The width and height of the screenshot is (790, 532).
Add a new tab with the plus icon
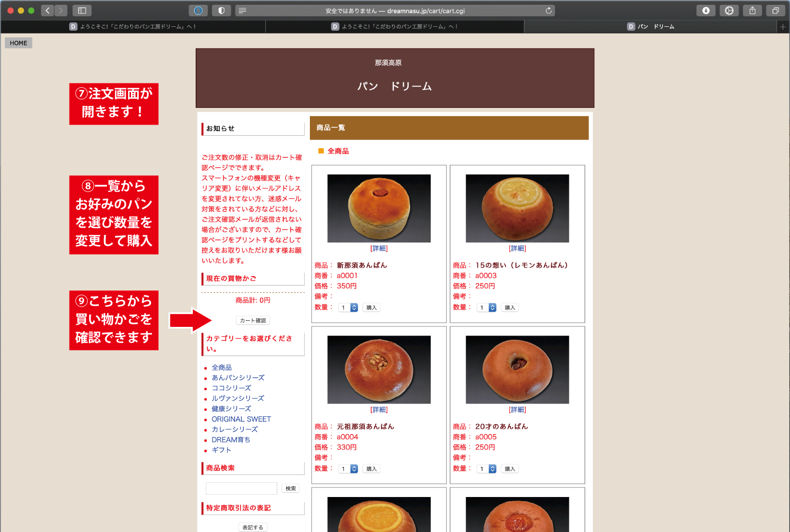(783, 27)
